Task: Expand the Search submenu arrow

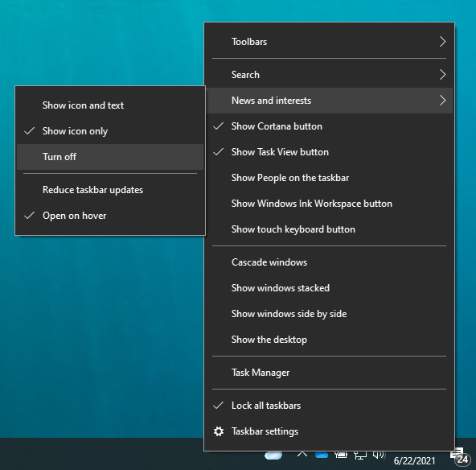Action: click(442, 74)
